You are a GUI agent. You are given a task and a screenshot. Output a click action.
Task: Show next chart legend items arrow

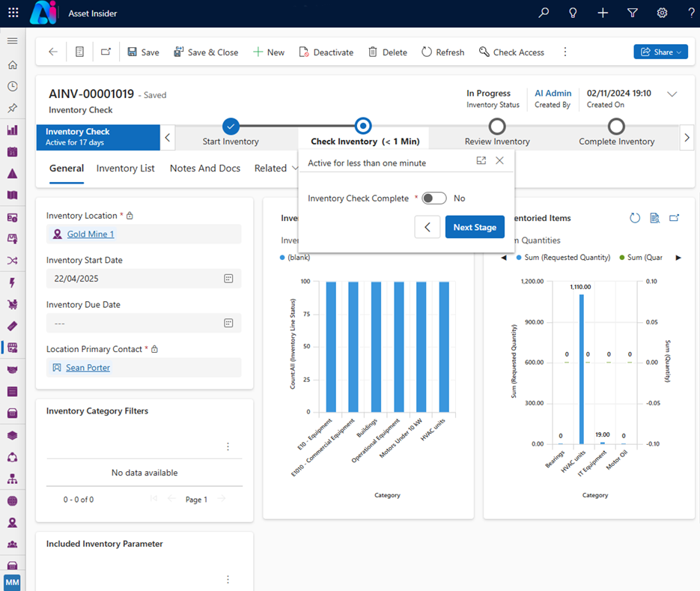(678, 258)
